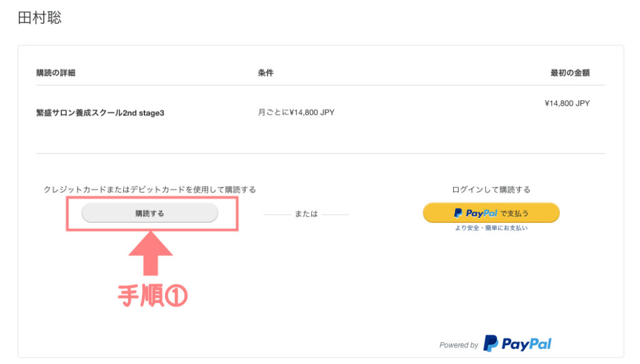Click the 月ごとに¥14,800 JPY condition text
The height and width of the screenshot is (364, 640).
(x=296, y=112)
